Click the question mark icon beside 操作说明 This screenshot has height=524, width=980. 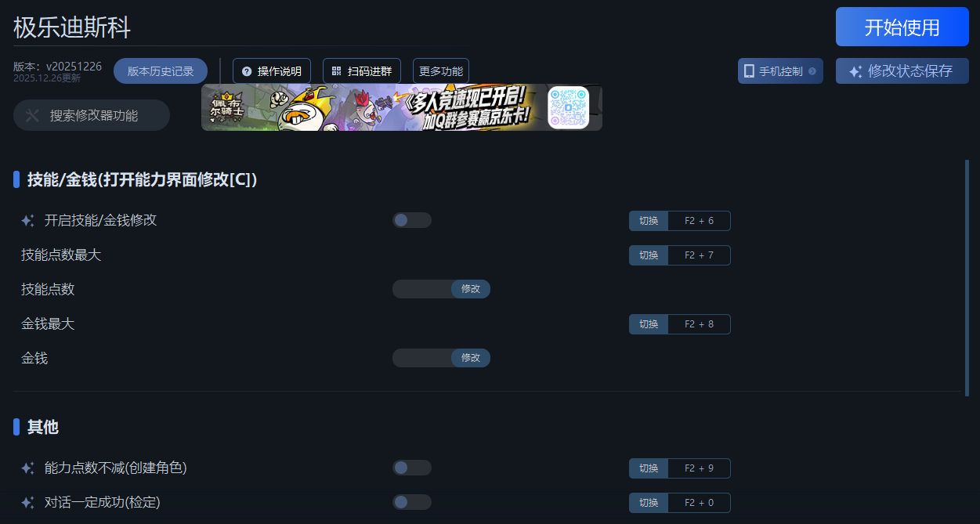[247, 71]
